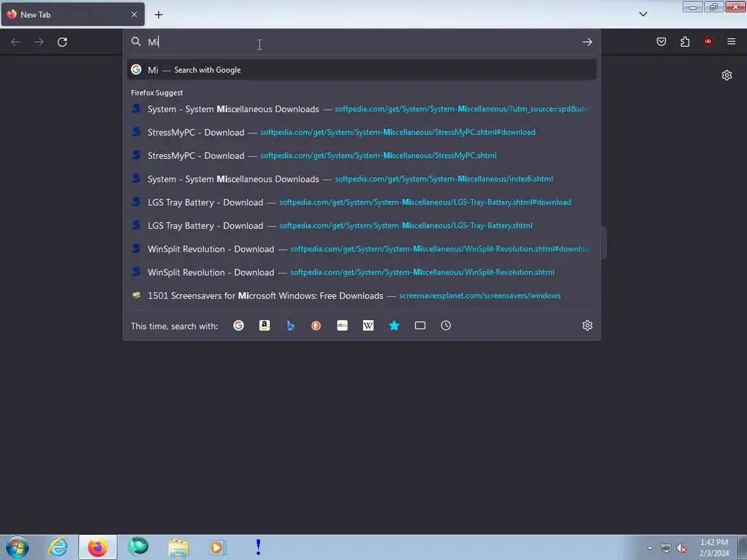The width and height of the screenshot is (747, 560).
Task: Go back one page
Action: 16,42
